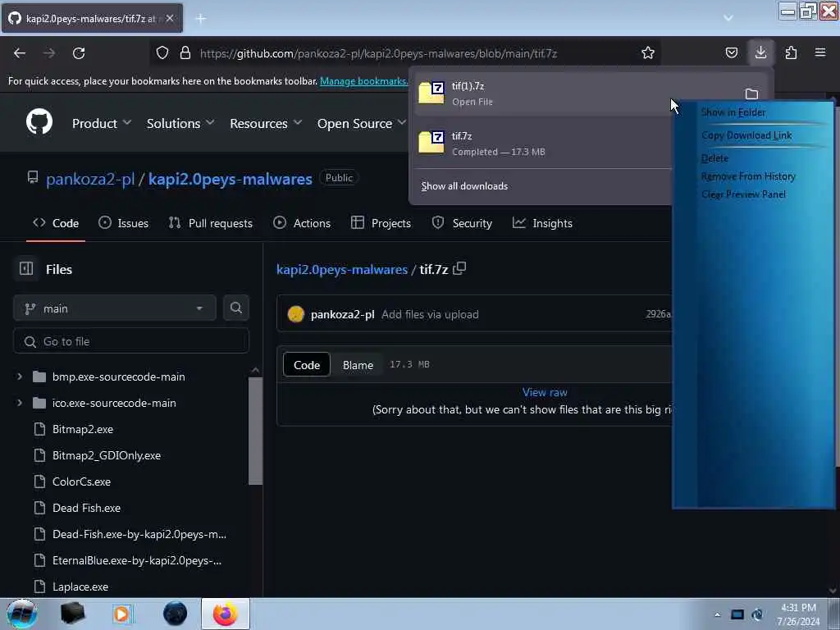Open the extensions puzzle icon
Image resolution: width=840 pixels, height=630 pixels.
click(791, 52)
